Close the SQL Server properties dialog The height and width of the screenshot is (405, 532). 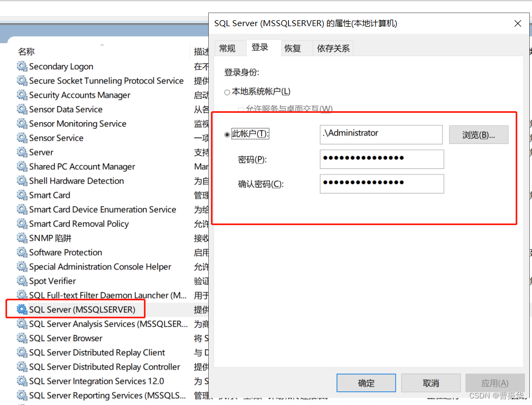coord(518,23)
